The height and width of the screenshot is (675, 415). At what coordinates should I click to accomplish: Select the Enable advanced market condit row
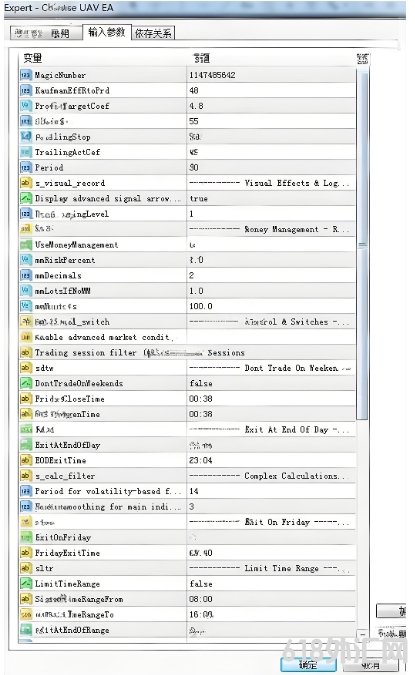pos(187,337)
